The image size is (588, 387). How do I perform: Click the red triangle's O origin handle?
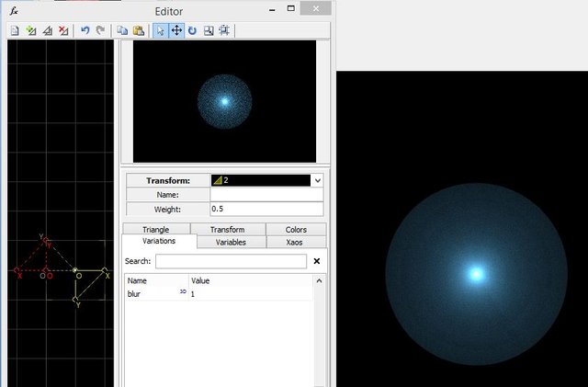click(46, 270)
